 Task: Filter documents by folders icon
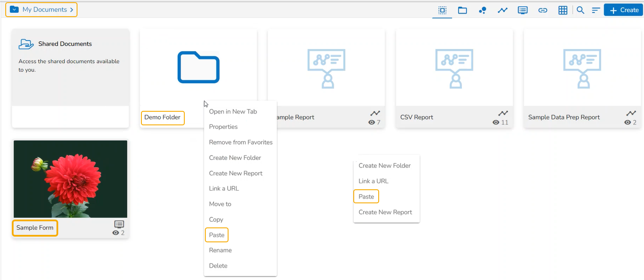462,10
